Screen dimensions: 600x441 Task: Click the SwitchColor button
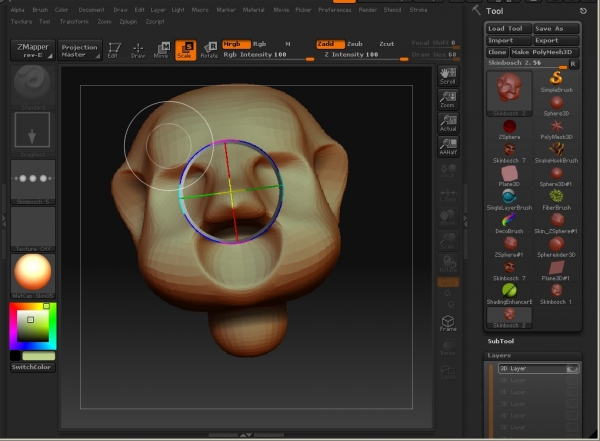(33, 367)
